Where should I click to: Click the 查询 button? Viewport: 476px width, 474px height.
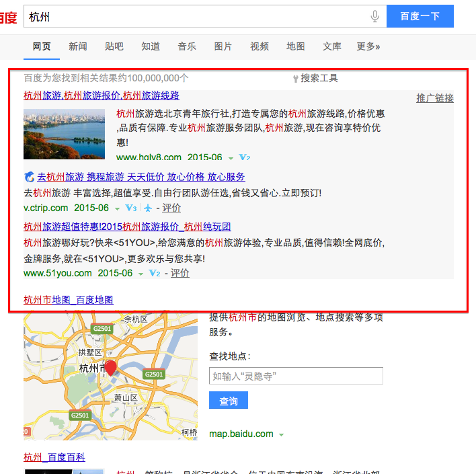[228, 401]
